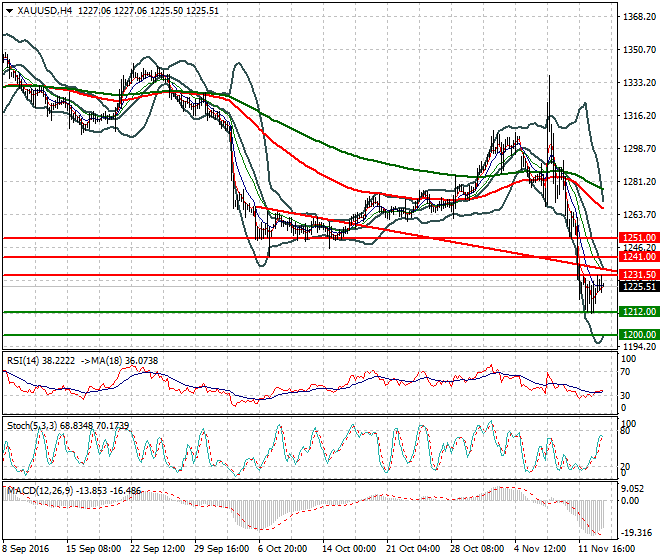Click the 29 Sep 16:00 time label
Image resolution: width=660 pixels, height=560 pixels.
(x=221, y=549)
